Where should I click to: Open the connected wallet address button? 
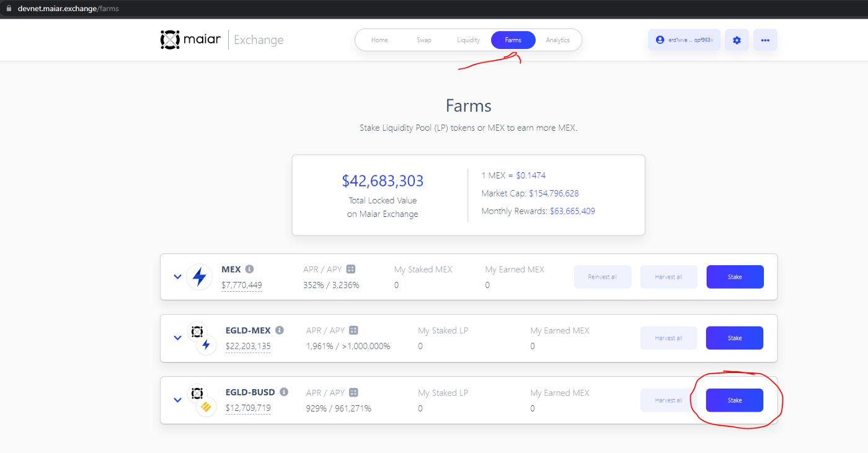click(684, 40)
